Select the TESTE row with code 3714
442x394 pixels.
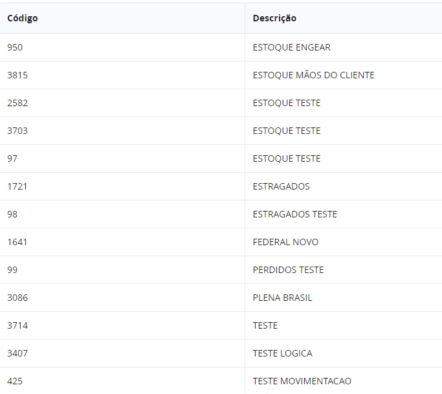pos(221,325)
